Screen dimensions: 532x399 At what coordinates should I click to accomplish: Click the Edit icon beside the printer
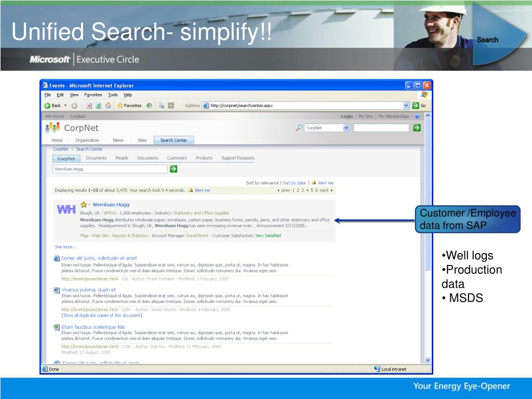click(x=171, y=105)
